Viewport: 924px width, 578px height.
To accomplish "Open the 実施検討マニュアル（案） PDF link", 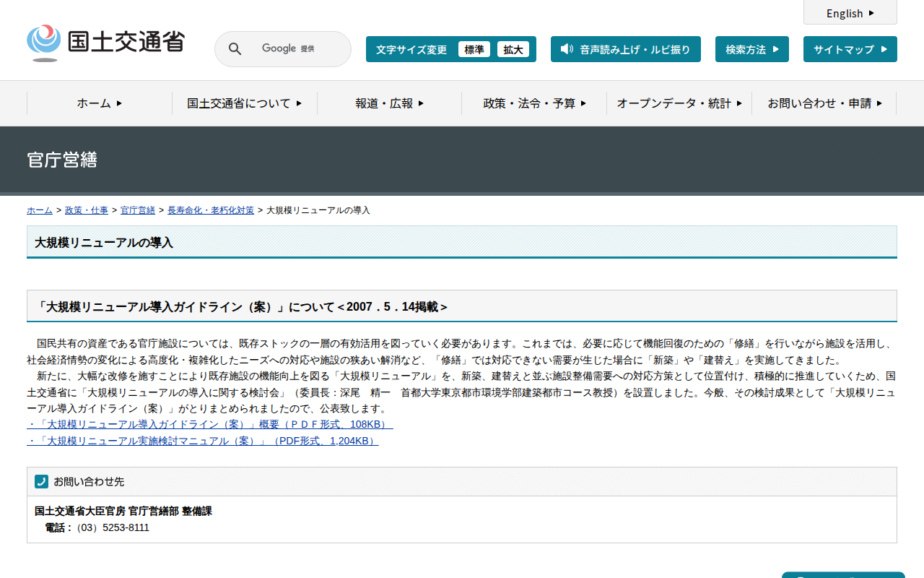I will tap(202, 441).
